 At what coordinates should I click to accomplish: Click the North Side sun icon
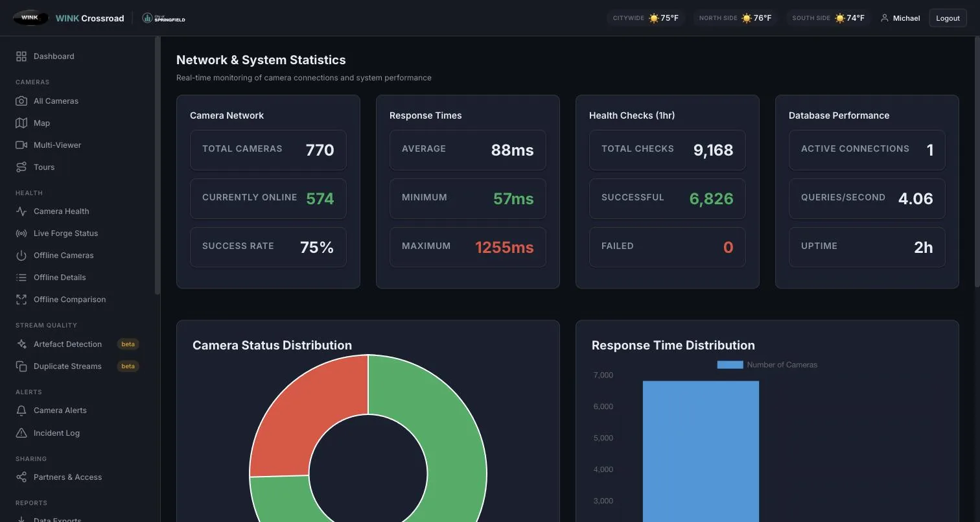[746, 18]
